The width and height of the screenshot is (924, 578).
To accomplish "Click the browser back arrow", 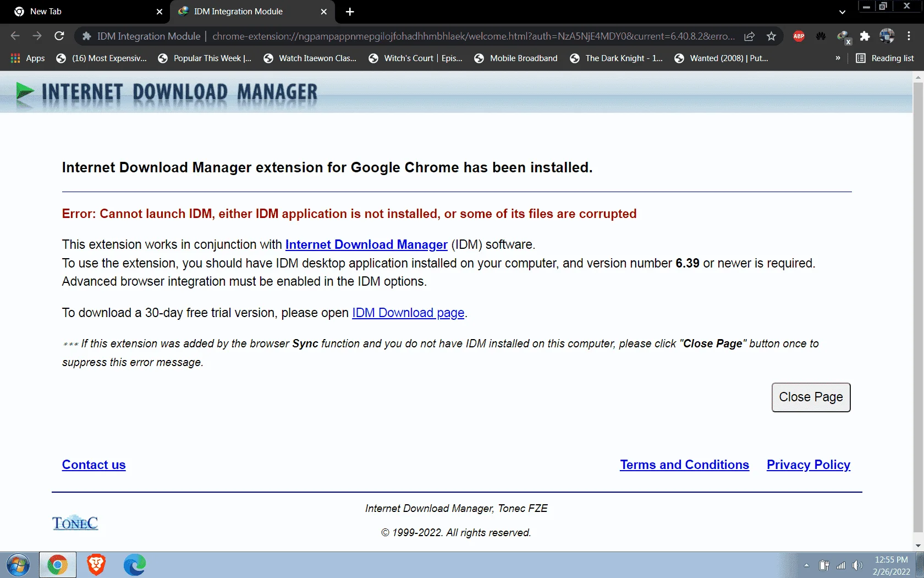I will tap(15, 36).
